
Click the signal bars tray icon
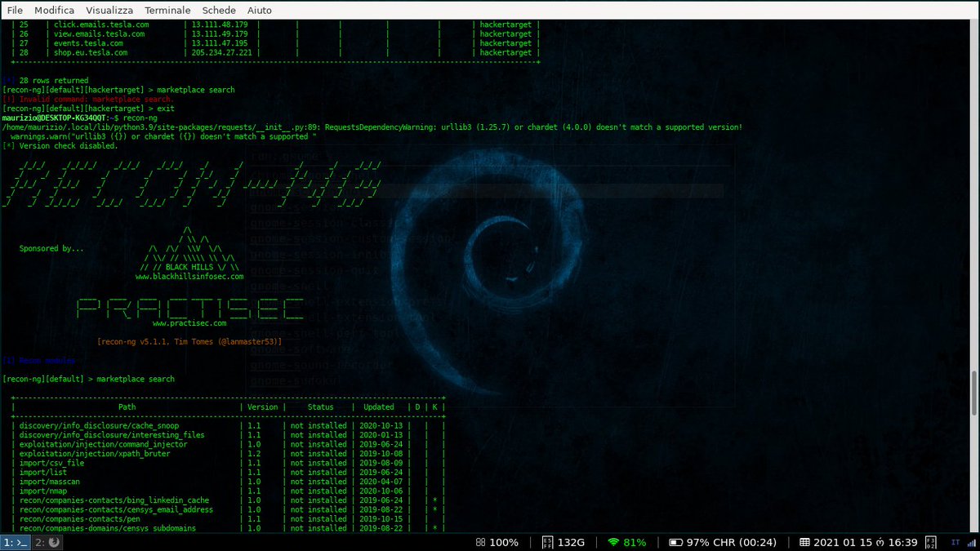[973, 543]
